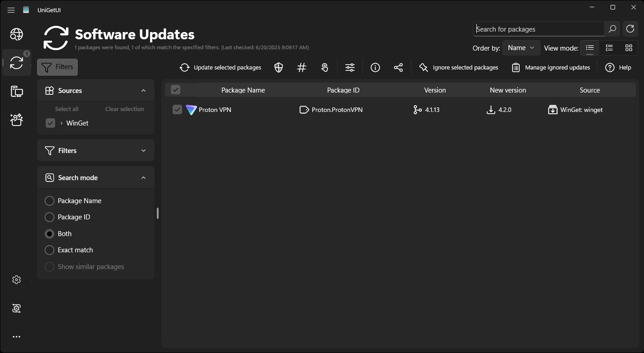Open the package manager settings icon above the three dots
Image resolution: width=644 pixels, height=353 pixels.
coord(17,308)
